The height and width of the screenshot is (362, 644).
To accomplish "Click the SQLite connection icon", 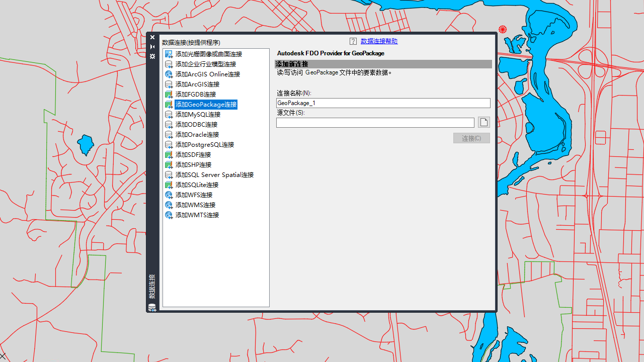I will click(x=169, y=185).
